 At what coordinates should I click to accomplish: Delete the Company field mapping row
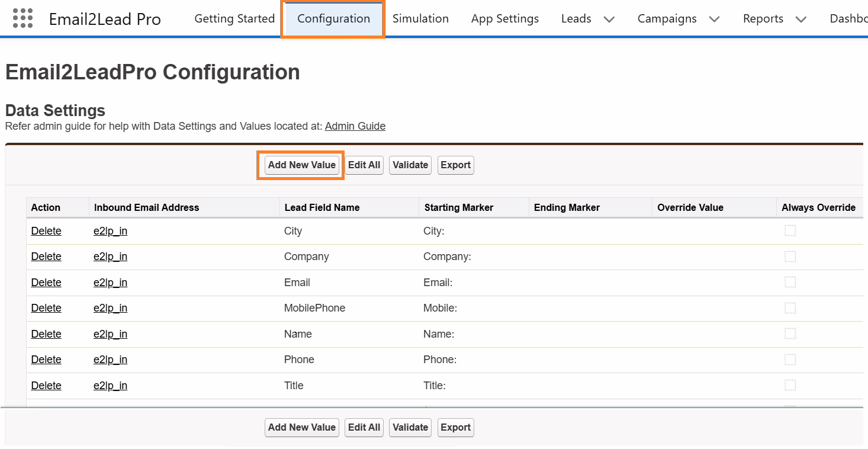pyautogui.click(x=46, y=256)
